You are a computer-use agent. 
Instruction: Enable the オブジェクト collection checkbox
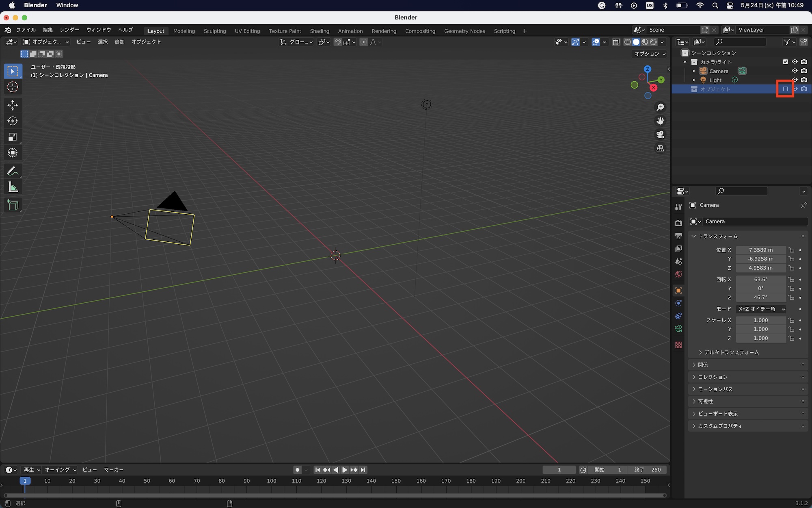click(785, 89)
